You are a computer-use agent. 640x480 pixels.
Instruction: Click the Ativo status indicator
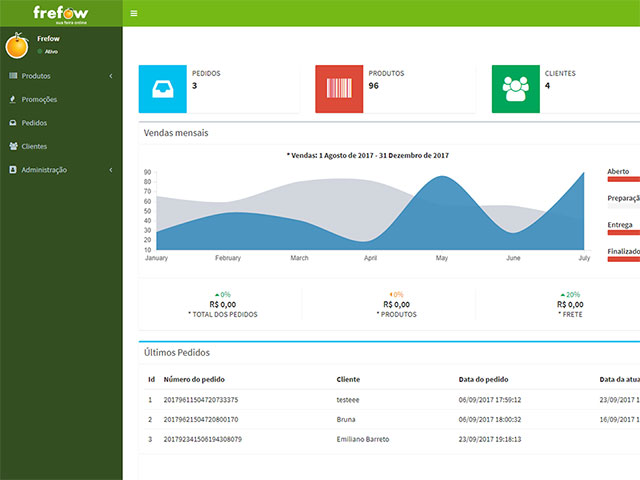click(x=49, y=50)
